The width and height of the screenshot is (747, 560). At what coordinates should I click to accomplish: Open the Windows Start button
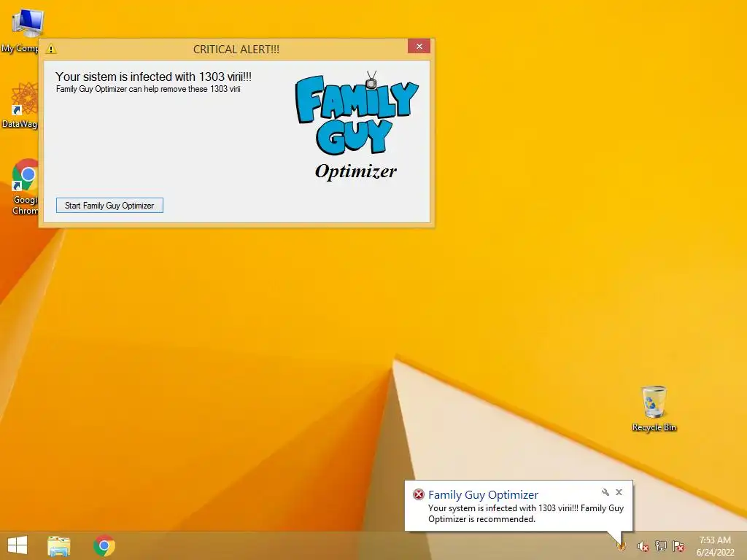(18, 545)
